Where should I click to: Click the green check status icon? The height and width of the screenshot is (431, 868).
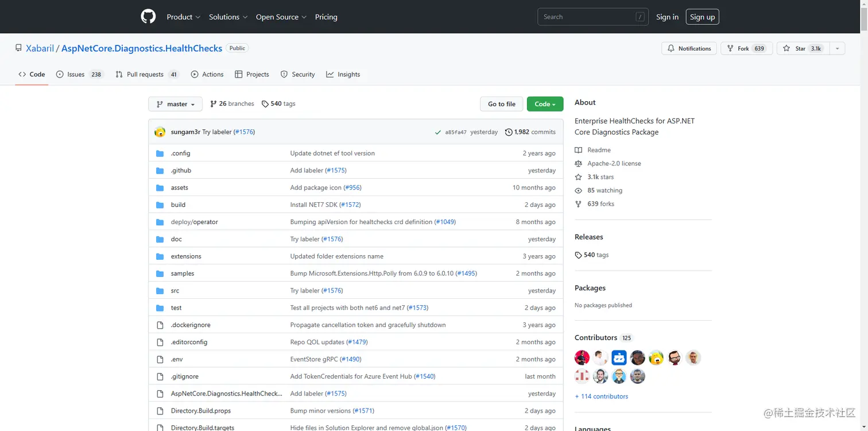[x=438, y=132]
